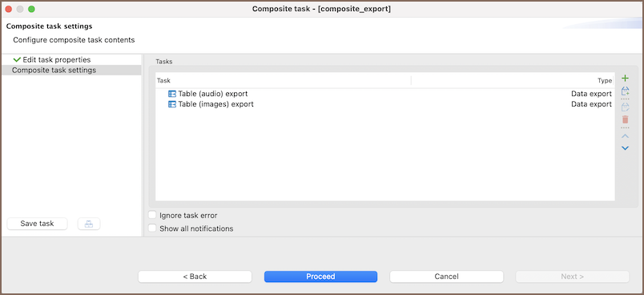Viewport: 644px width, 295px height.
Task: Go to the previous page with Back
Action: (x=195, y=277)
